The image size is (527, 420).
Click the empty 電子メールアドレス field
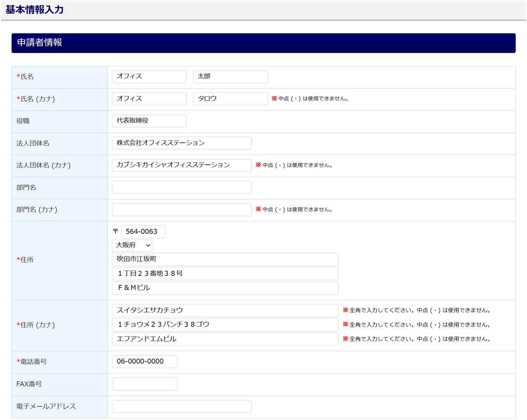click(182, 406)
